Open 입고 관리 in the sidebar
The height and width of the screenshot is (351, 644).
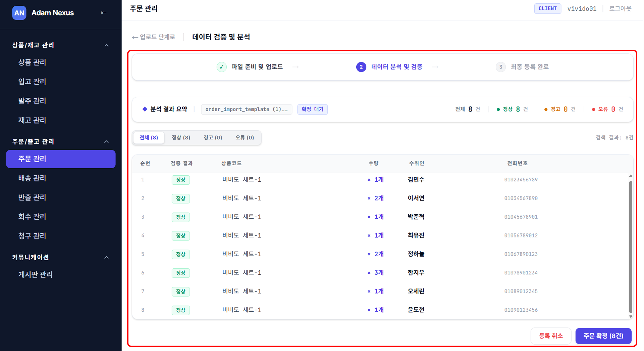click(x=61, y=82)
